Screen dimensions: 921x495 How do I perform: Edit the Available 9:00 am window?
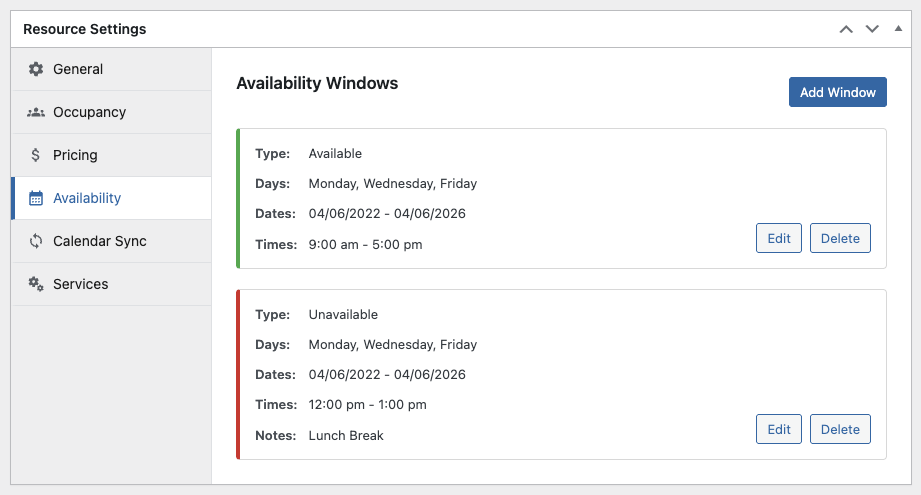click(778, 238)
